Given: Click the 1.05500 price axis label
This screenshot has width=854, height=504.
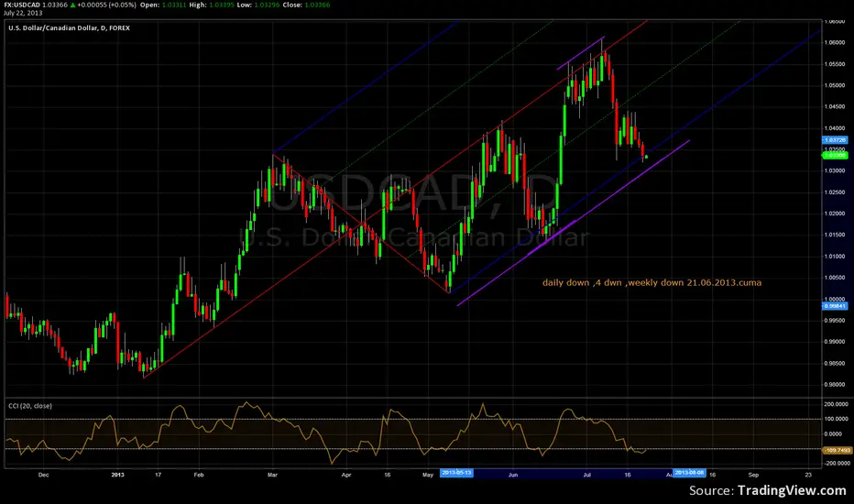Looking at the screenshot, I should (x=835, y=64).
